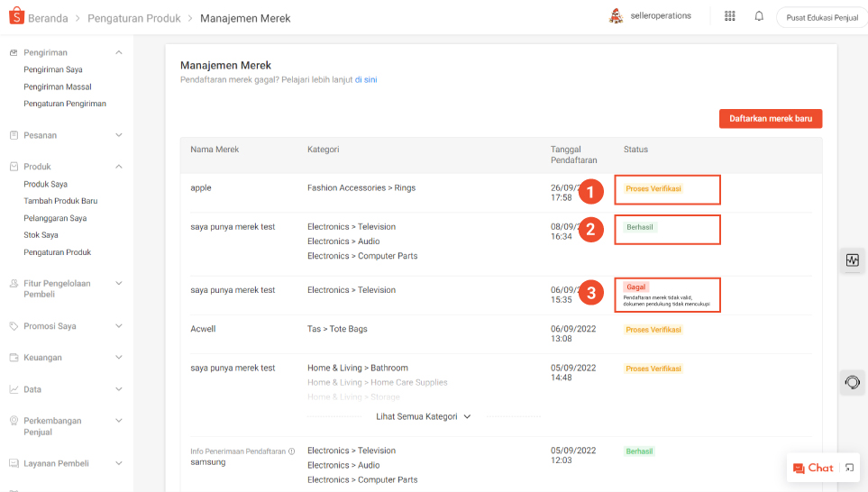
Task: Click Daftarkan merek baru button
Action: pos(770,119)
